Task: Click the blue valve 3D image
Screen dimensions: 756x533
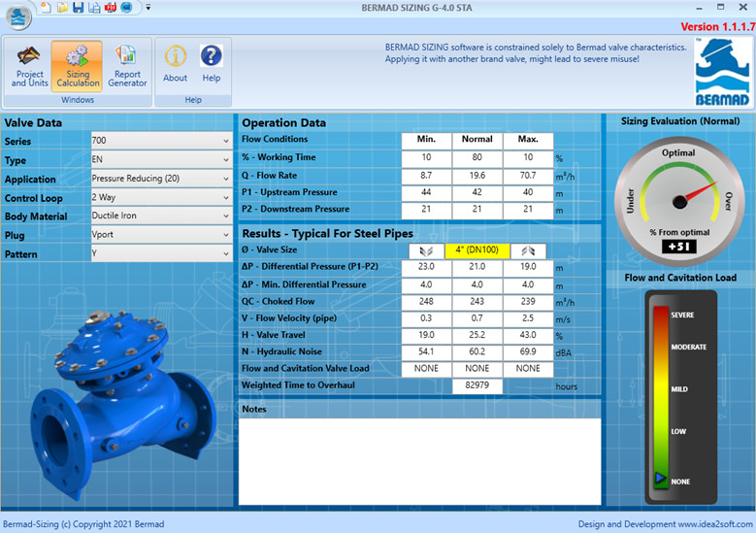Action: [x=123, y=404]
